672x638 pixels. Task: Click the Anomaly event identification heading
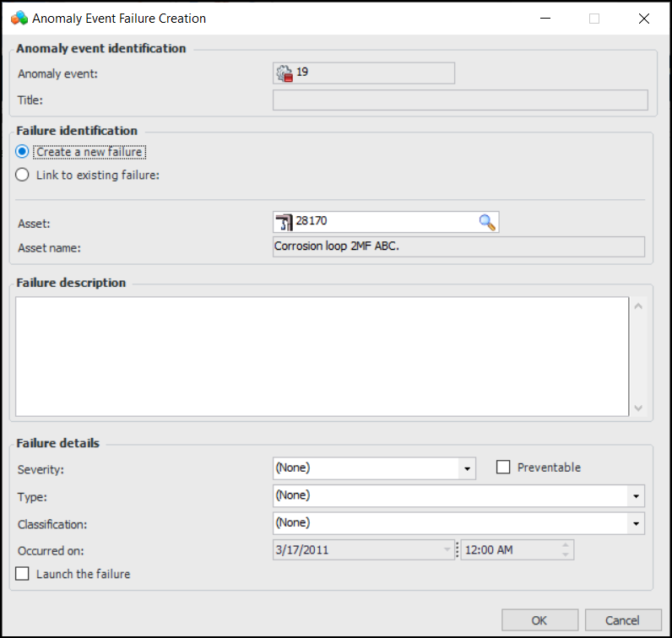point(101,48)
